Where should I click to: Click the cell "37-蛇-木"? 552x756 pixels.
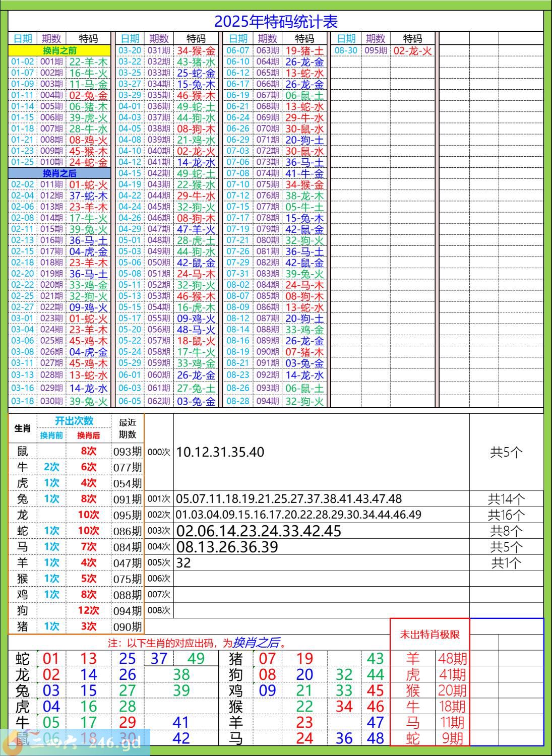tap(89, 196)
